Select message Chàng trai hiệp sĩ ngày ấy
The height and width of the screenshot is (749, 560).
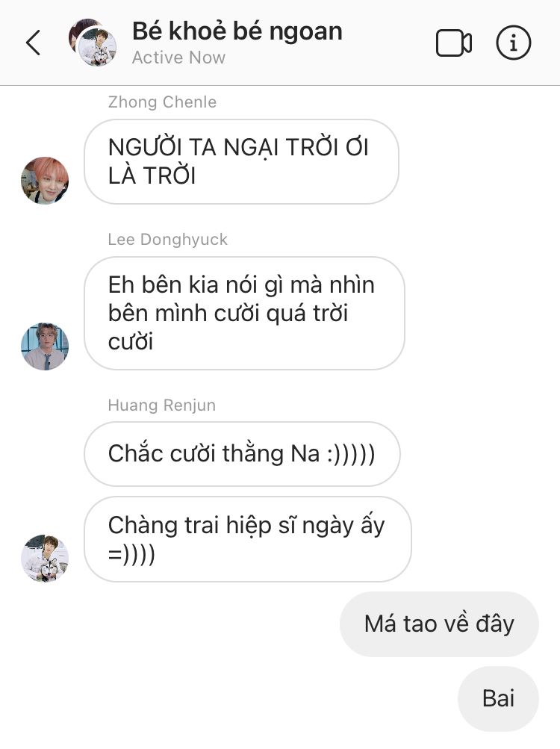[247, 539]
